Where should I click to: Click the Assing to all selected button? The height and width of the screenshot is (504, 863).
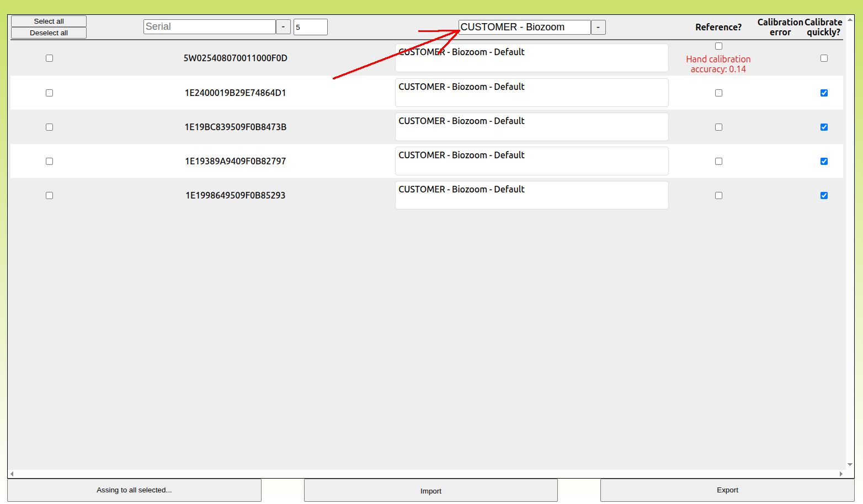click(x=134, y=490)
